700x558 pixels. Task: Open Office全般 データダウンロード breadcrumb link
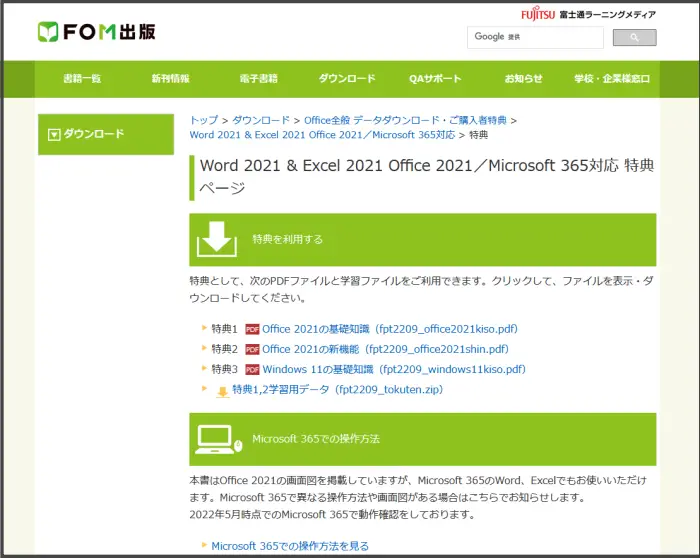(405, 120)
